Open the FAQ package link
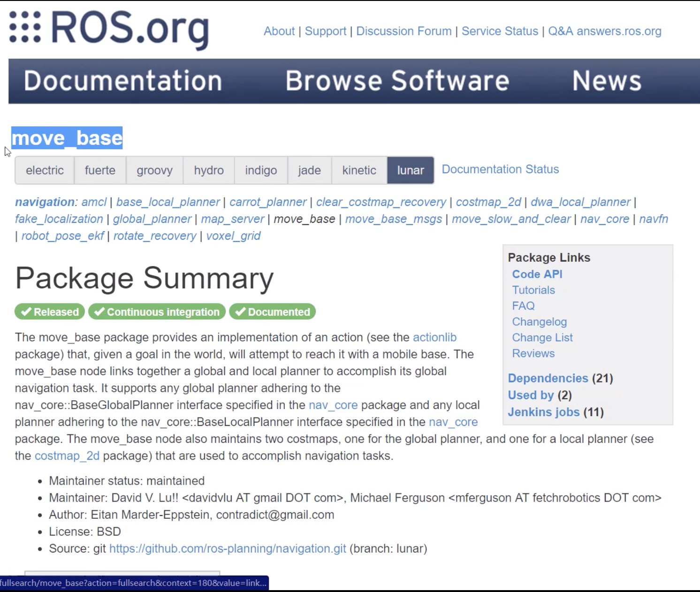700x592 pixels. [x=523, y=306]
